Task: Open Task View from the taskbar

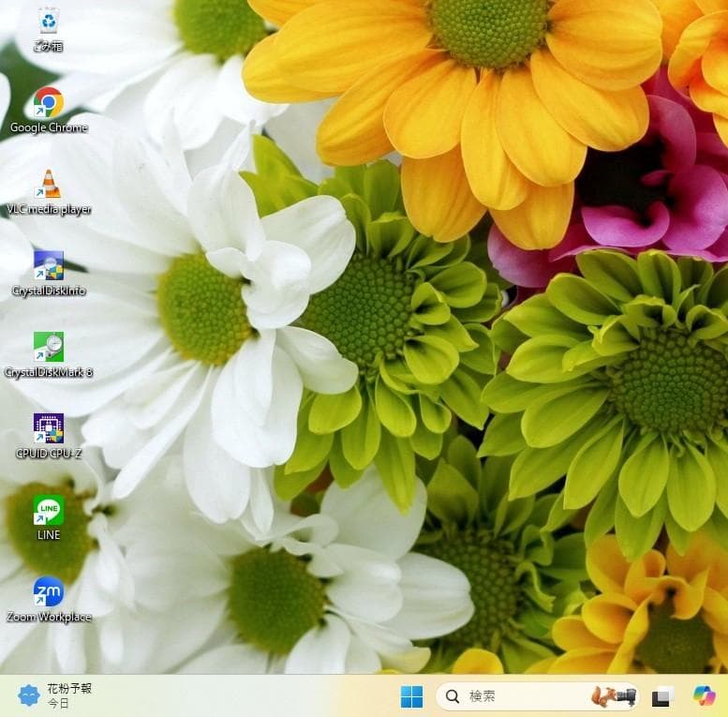Action: click(x=662, y=696)
